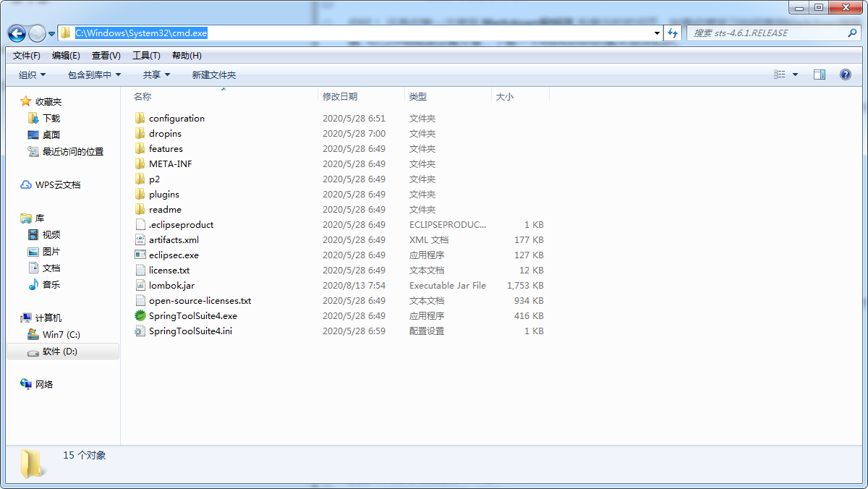
Task: Click the WPS云文档 cloud icon
Action: tap(26, 185)
